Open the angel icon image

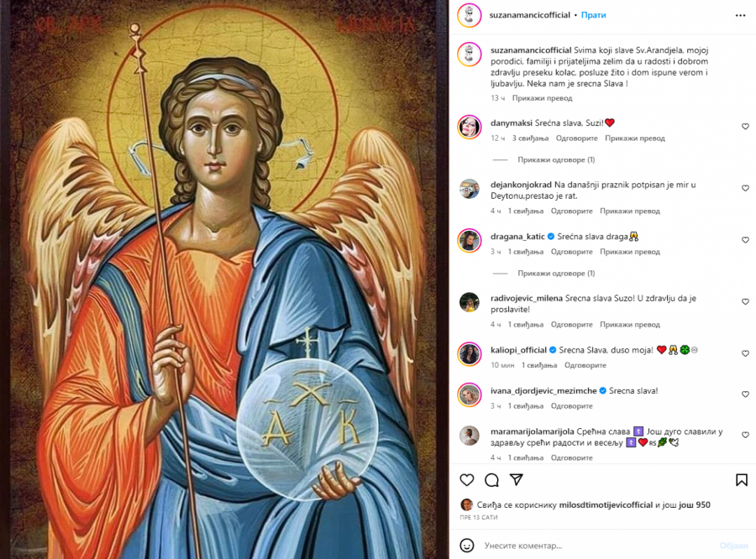coord(224,279)
